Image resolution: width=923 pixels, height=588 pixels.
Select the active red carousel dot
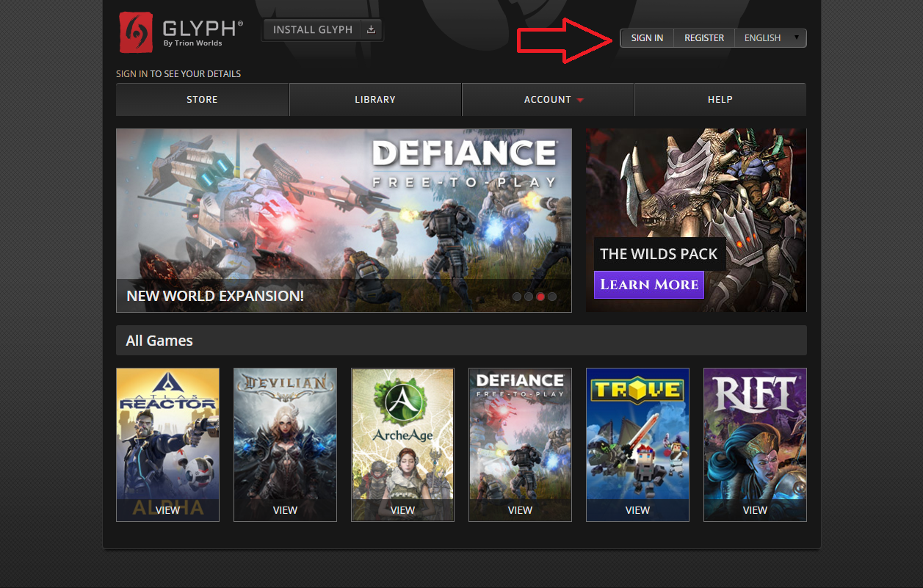(x=540, y=297)
